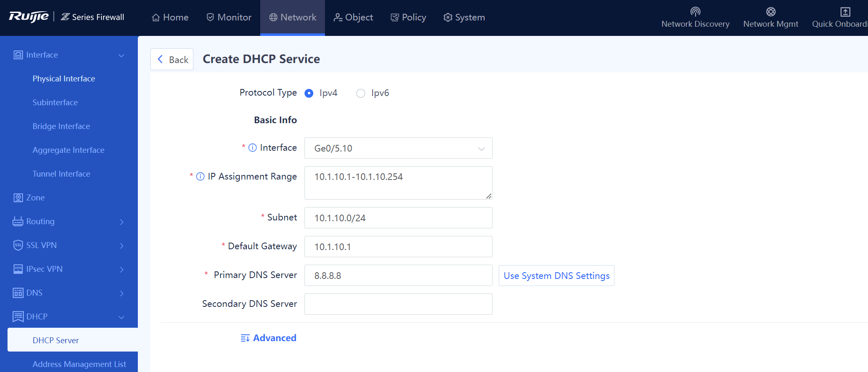Open Subinterface in sidebar
This screenshot has width=868, height=372.
[x=55, y=102]
